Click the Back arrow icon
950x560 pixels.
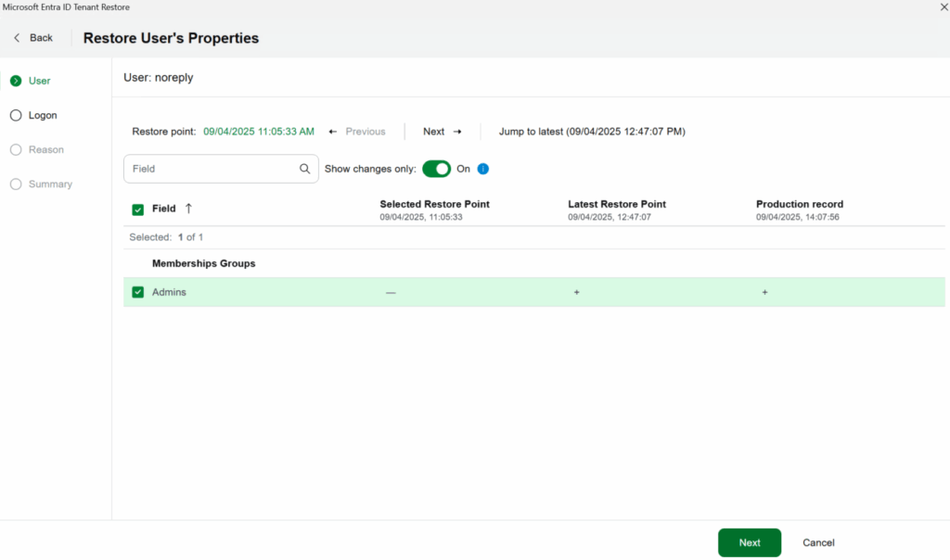tap(17, 37)
